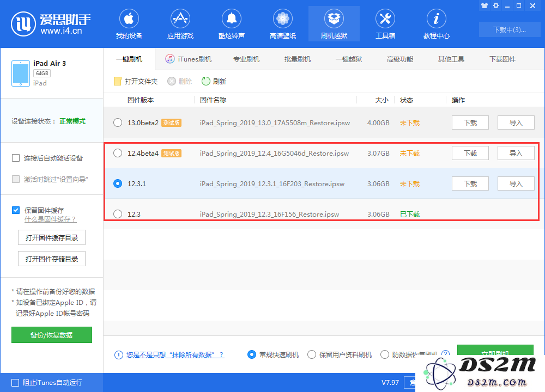545x392 pixels.
Task: Click the 删除 delete icon
Action: pyautogui.click(x=171, y=81)
